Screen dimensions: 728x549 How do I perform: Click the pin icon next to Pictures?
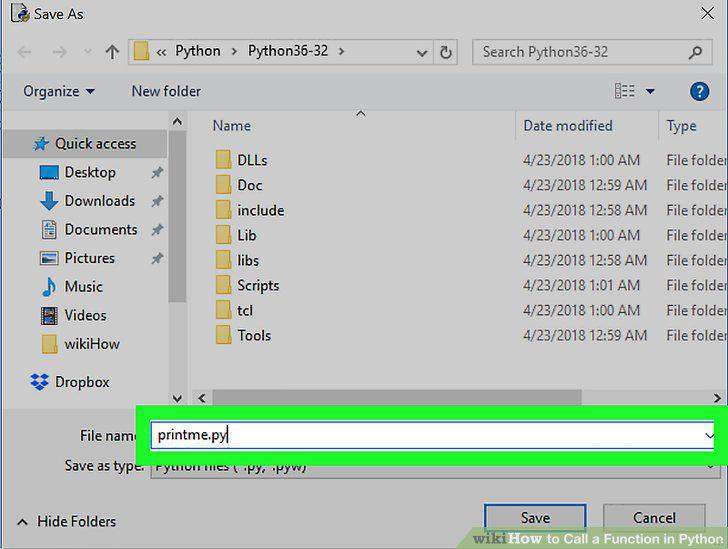(x=157, y=258)
